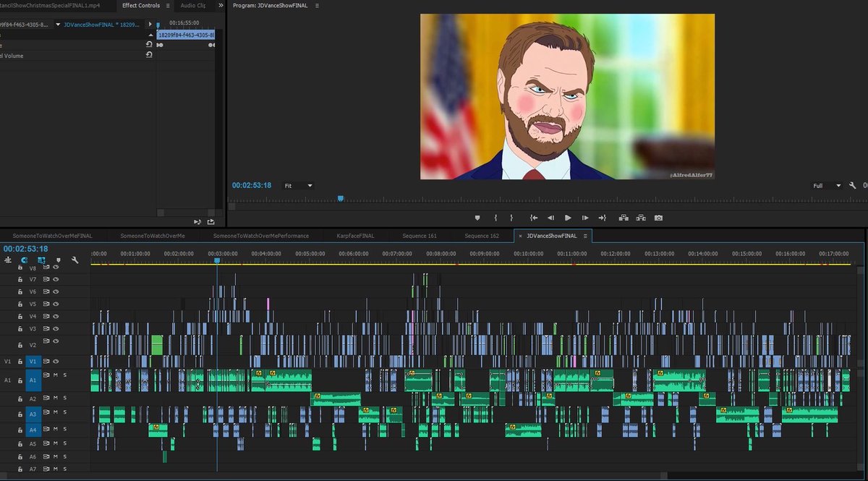Viewport: 868px width, 481px height.
Task: Open source clip dropdown in Effect Controls
Action: pos(58,25)
